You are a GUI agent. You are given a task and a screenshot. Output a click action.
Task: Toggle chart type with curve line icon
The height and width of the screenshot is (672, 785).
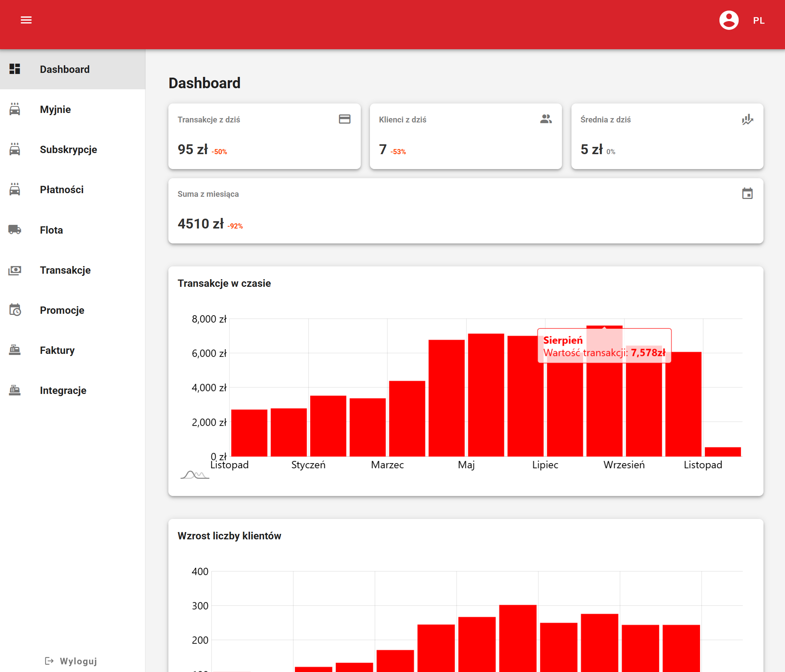[x=194, y=474]
